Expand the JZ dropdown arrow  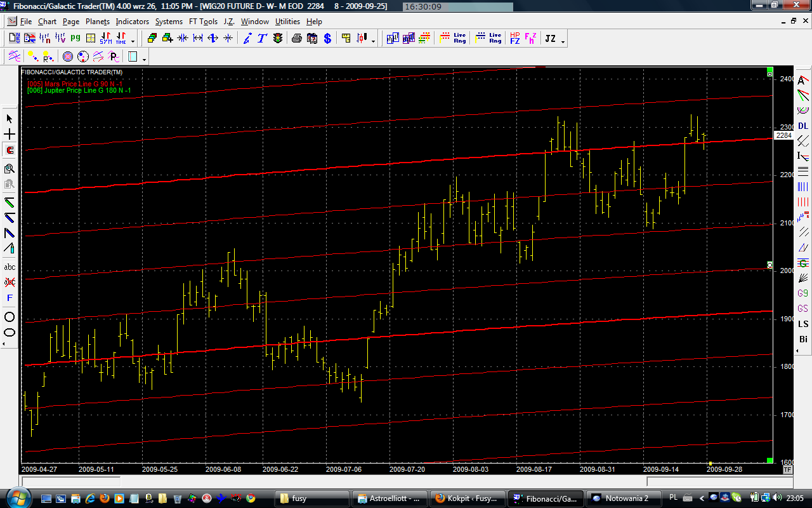point(563,41)
